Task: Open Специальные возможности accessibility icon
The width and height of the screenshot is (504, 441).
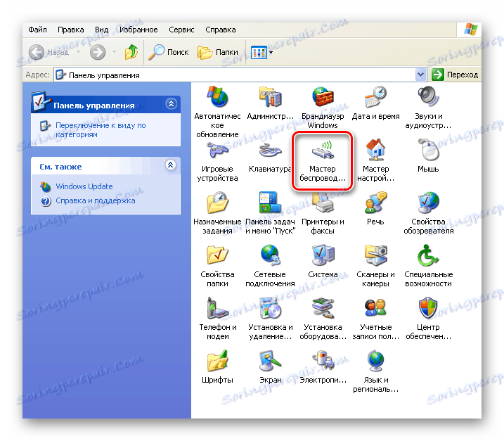Action: point(428,255)
